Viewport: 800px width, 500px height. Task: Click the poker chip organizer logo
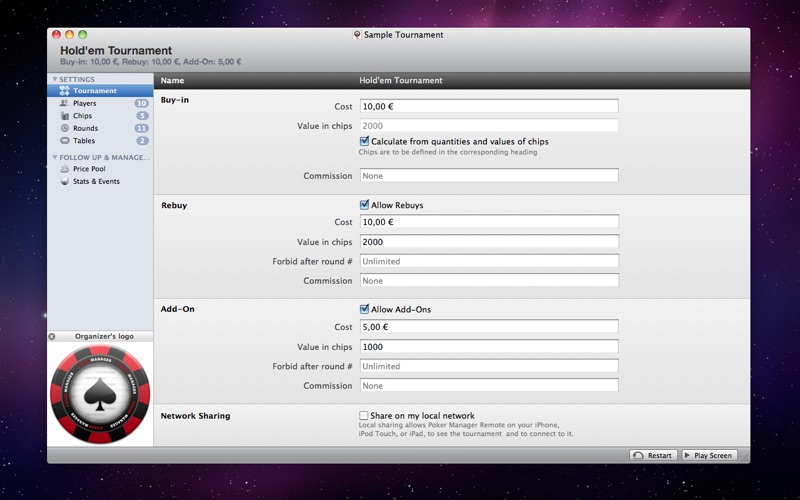[100, 394]
